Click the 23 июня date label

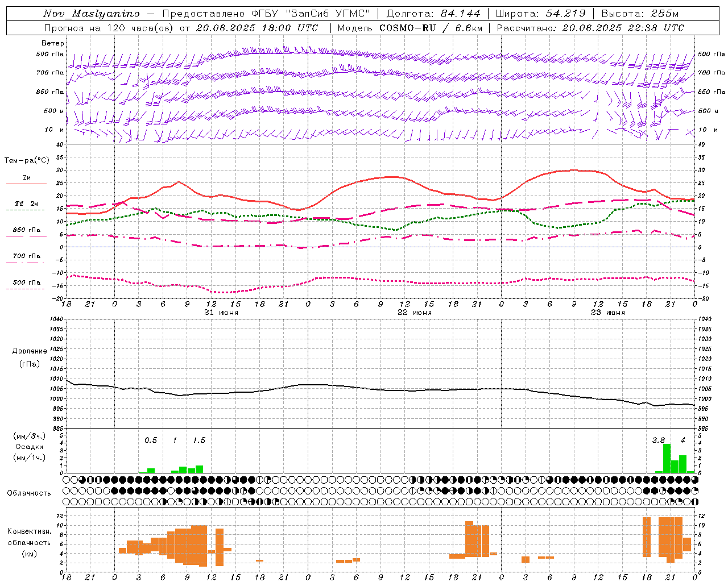(x=607, y=313)
